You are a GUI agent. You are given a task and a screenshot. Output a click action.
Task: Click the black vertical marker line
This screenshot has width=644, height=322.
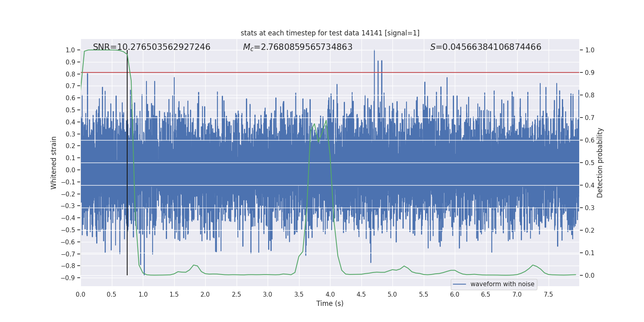[127, 163]
